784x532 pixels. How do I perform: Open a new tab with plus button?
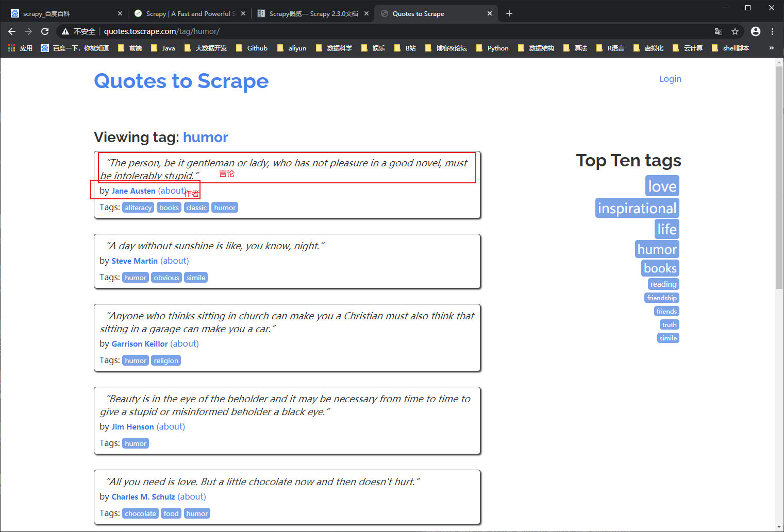point(509,13)
